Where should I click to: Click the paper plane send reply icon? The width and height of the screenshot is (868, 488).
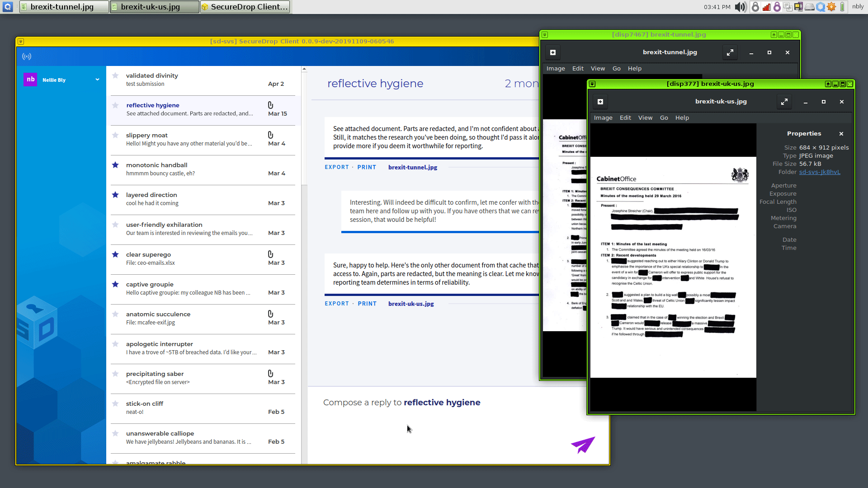(x=583, y=445)
